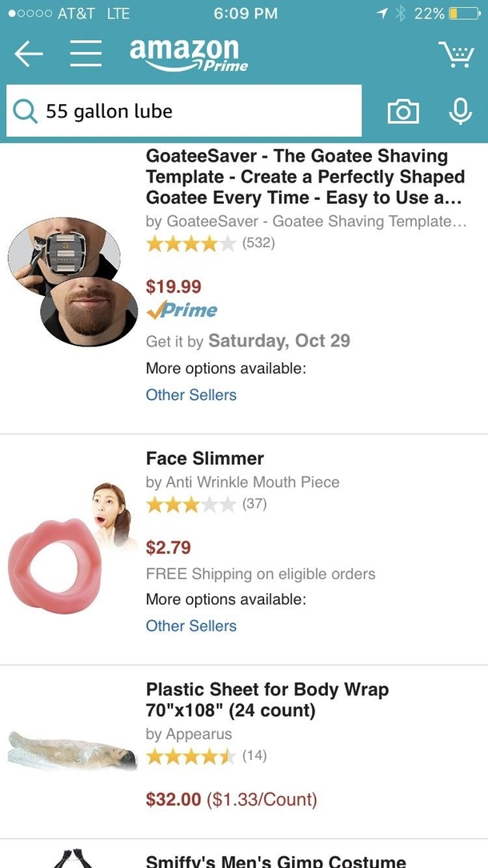Open GoateeSaver's 532 star ratings

(x=210, y=243)
